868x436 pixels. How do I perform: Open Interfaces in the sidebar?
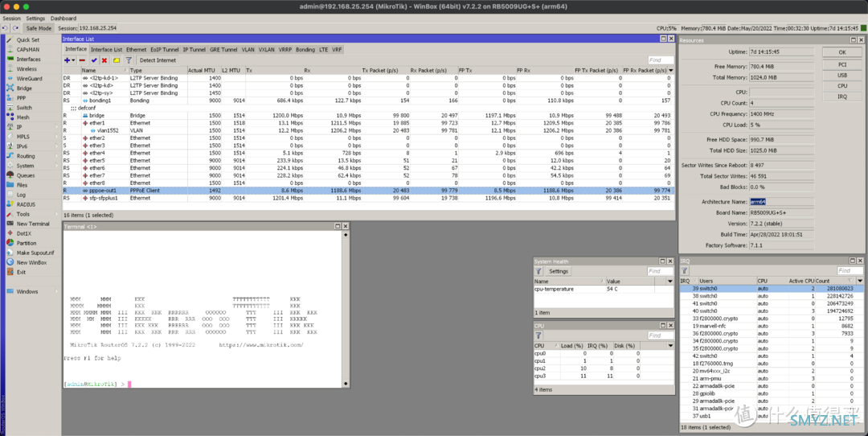(28, 60)
